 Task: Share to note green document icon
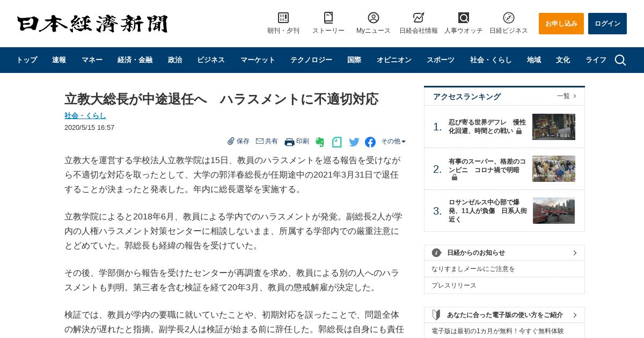[x=337, y=142]
